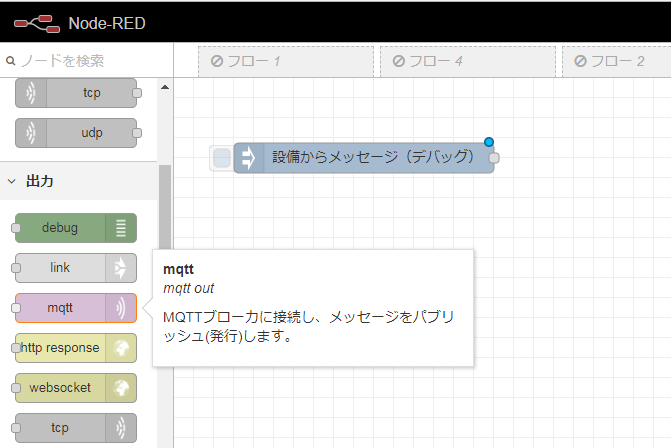Viewport: 671px width, 448px height.
Task: Click the output port of the udp node
Action: [x=137, y=133]
